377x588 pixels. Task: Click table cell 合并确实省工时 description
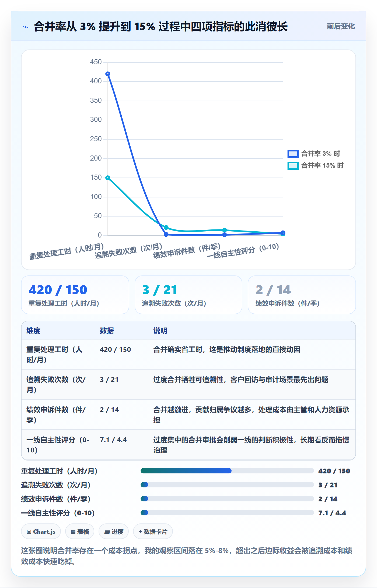227,349
